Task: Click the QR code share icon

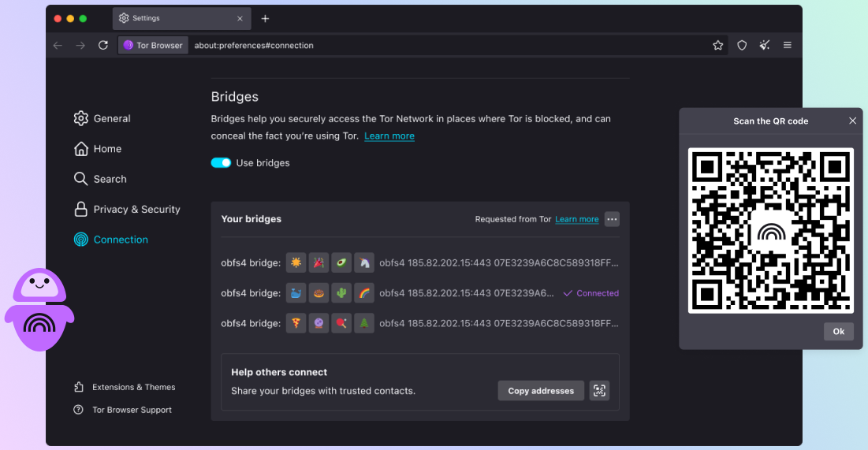Action: (599, 391)
